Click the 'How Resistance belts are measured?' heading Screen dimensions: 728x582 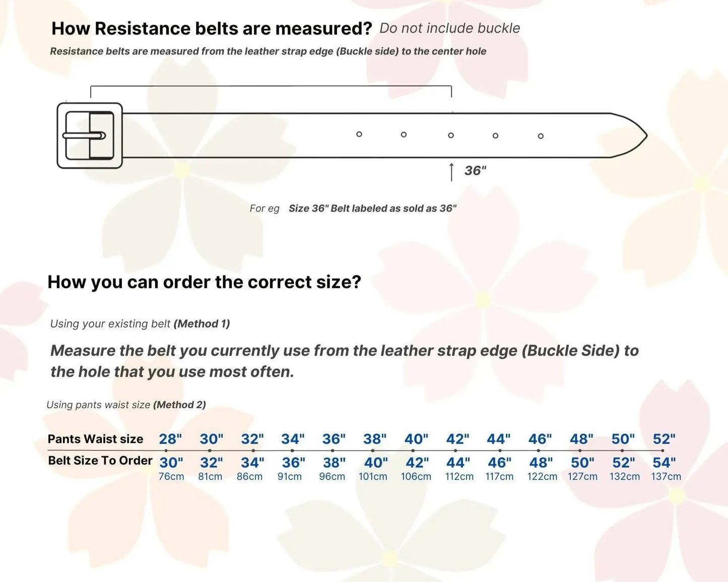click(x=212, y=29)
